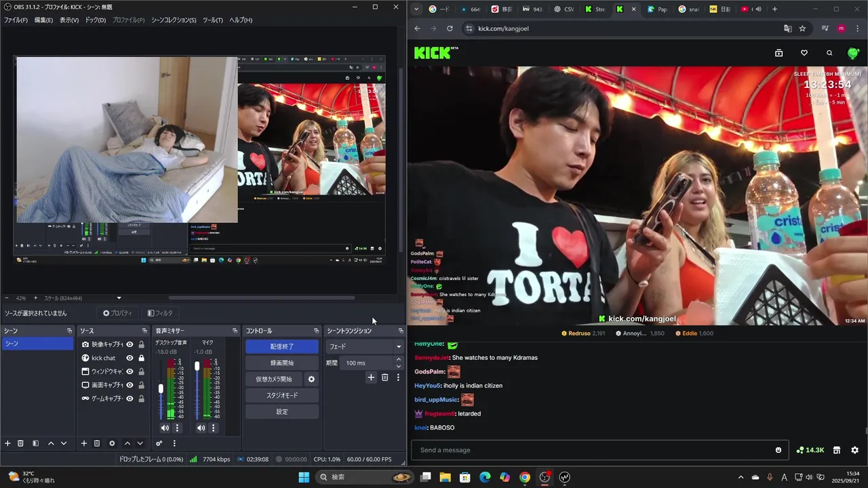Click the Kick heart icon in header
Screen dimensions: 868x488
(x=804, y=53)
